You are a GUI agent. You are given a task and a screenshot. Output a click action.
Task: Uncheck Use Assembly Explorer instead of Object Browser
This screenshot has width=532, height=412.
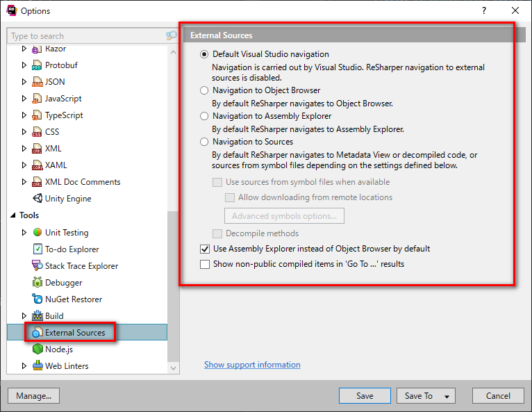coord(205,249)
